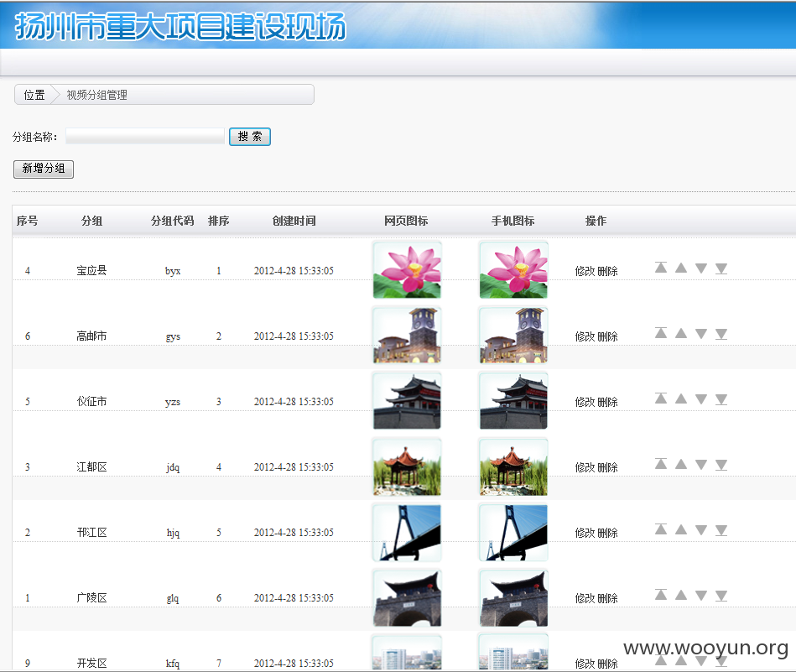
Task: Move 广陵区 row up one position
Action: [681, 596]
